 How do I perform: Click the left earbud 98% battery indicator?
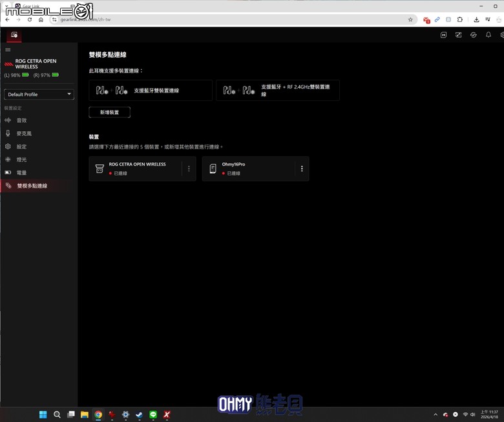pos(16,75)
